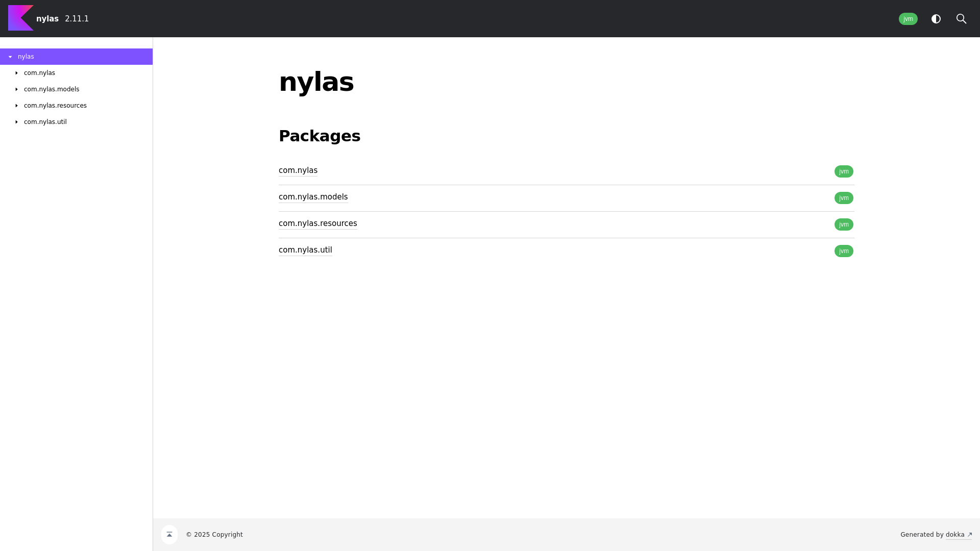Open com.nylas.models package link in list
The image size is (980, 551).
[x=313, y=197]
